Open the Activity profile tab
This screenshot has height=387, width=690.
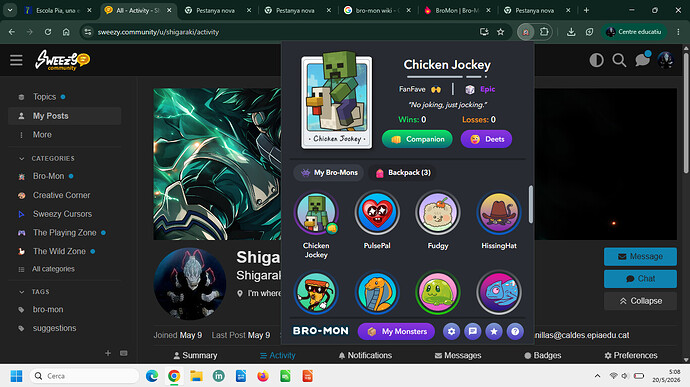[278, 355]
